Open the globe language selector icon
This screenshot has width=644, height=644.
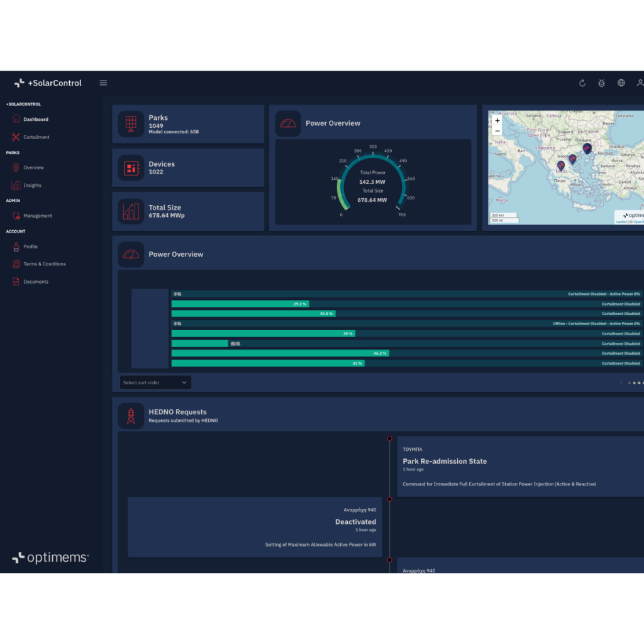[x=621, y=83]
